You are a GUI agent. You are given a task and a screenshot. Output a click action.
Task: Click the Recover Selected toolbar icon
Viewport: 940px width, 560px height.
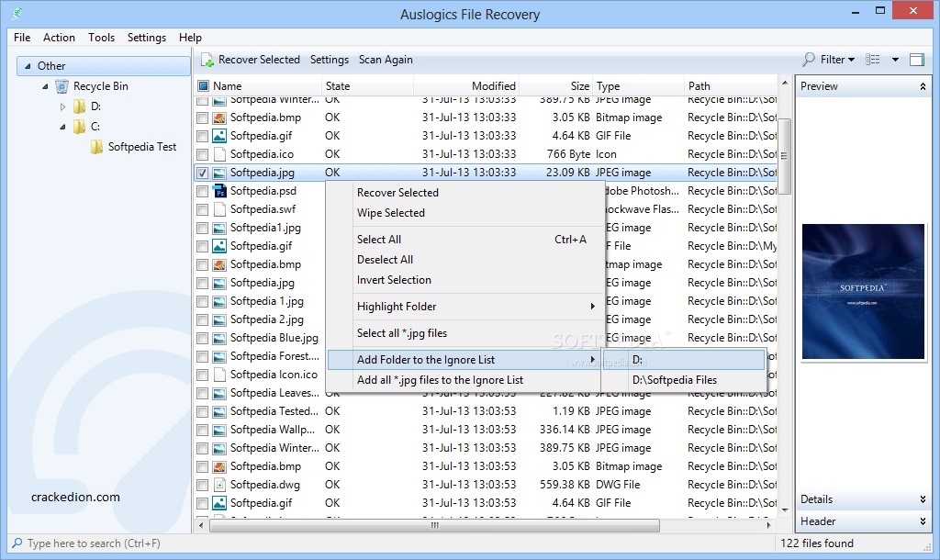point(207,60)
